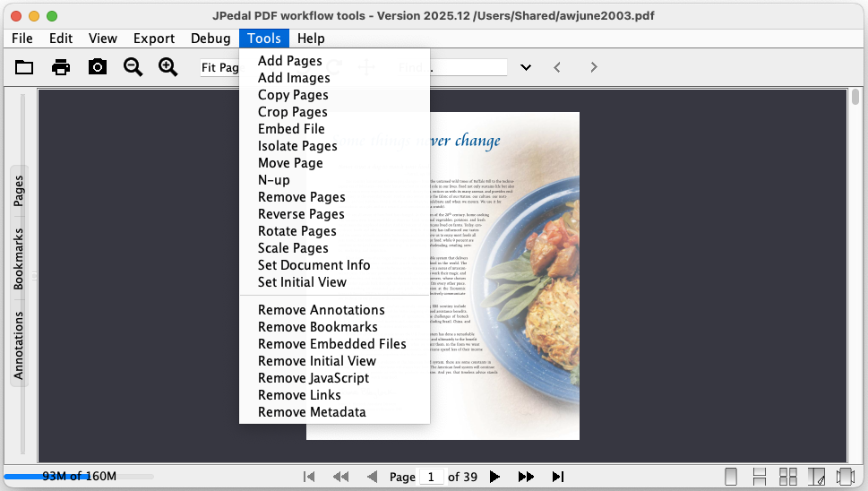868x491 pixels.
Task: Jump to the last page
Action: click(558, 477)
